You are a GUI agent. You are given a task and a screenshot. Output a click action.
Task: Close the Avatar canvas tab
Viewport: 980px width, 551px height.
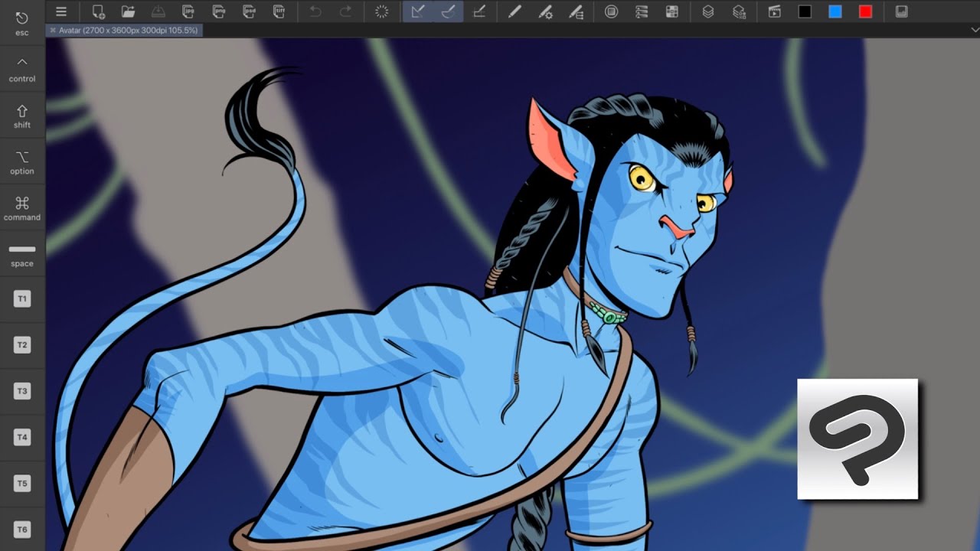pyautogui.click(x=53, y=30)
